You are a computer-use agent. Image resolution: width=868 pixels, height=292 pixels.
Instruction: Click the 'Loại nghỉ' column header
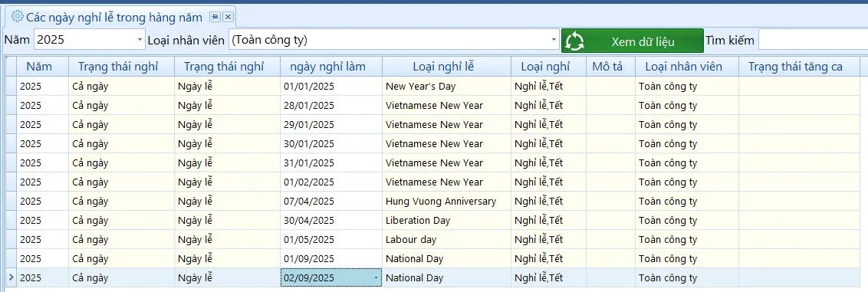548,67
